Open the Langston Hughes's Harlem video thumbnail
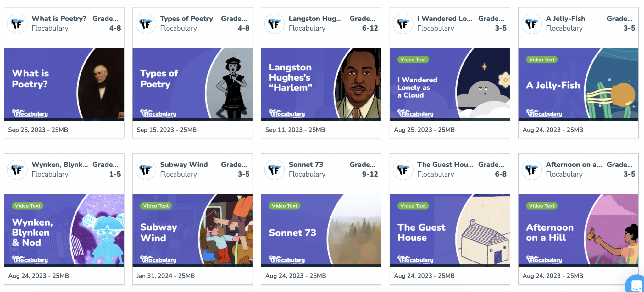Screen dimensions: 644x292 (321, 83)
